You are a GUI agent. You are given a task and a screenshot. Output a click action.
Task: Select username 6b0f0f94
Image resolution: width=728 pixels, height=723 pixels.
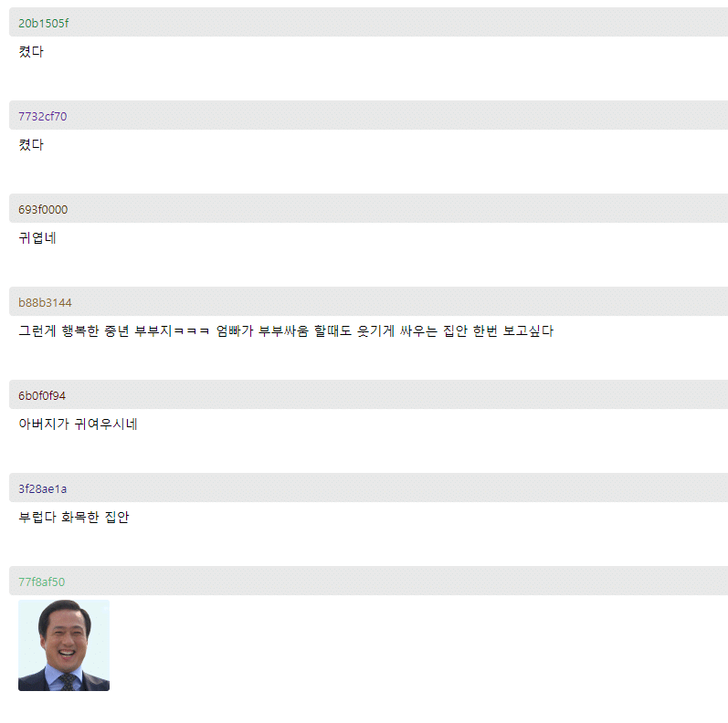tap(42, 396)
